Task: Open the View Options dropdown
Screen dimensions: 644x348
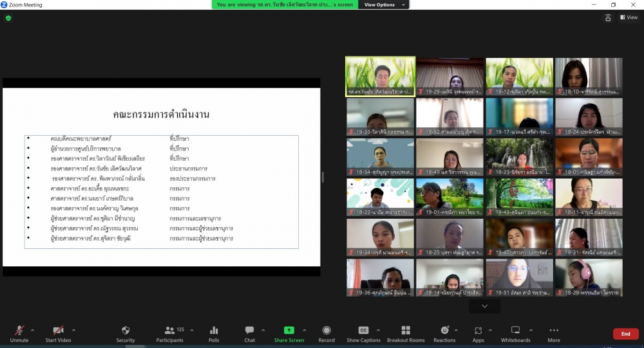Action: pyautogui.click(x=384, y=5)
